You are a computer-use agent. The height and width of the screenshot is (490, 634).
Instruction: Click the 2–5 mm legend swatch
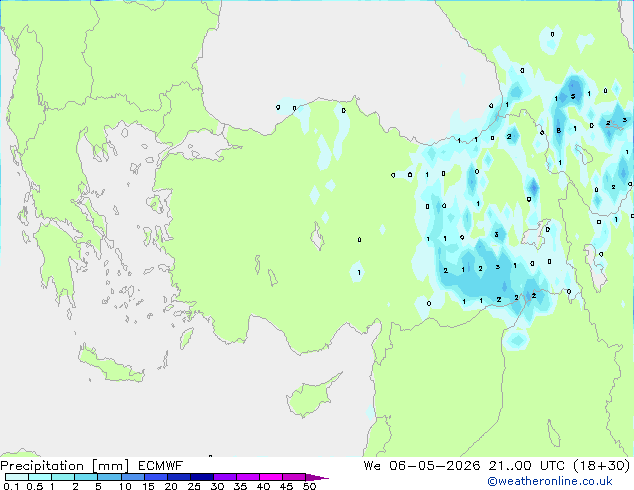click(86, 477)
